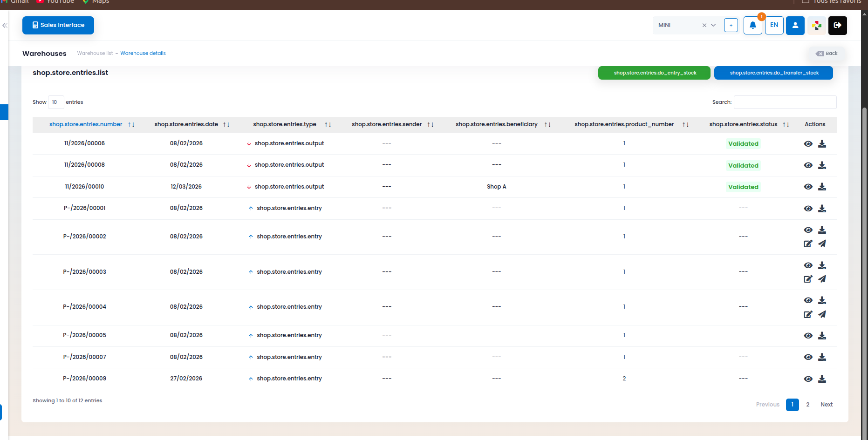Download entry 11/2026/00006

point(822,144)
